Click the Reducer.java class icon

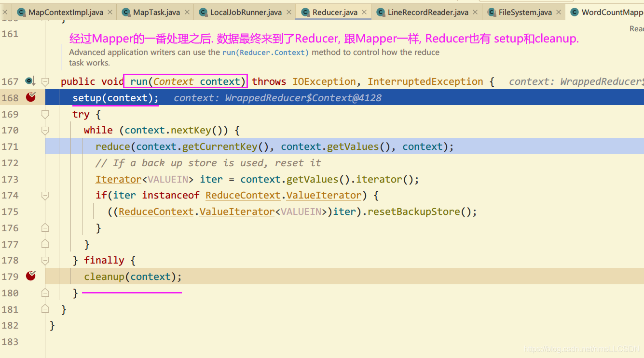pos(305,12)
